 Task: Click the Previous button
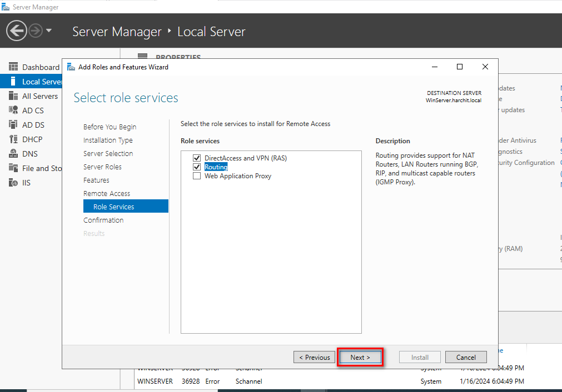[314, 357]
